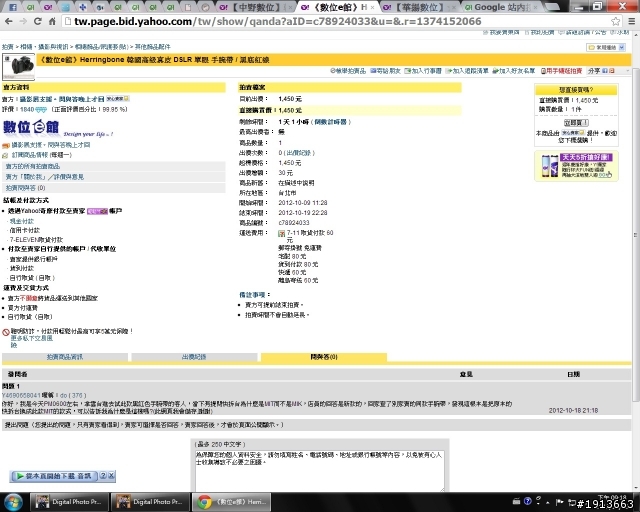Click the 開啟計時器 timer link
Screen dimensions: 640x512
point(331,122)
